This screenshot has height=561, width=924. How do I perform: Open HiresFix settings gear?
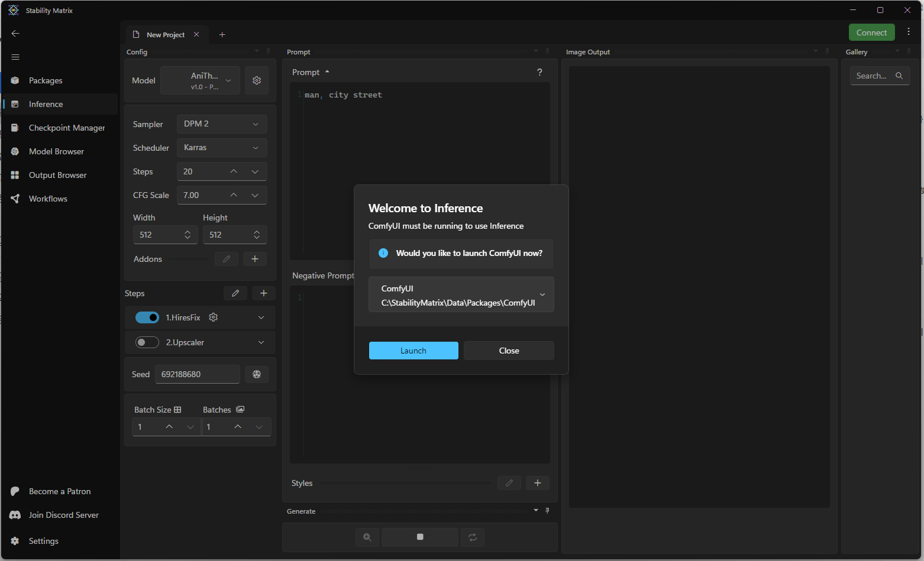pos(214,317)
